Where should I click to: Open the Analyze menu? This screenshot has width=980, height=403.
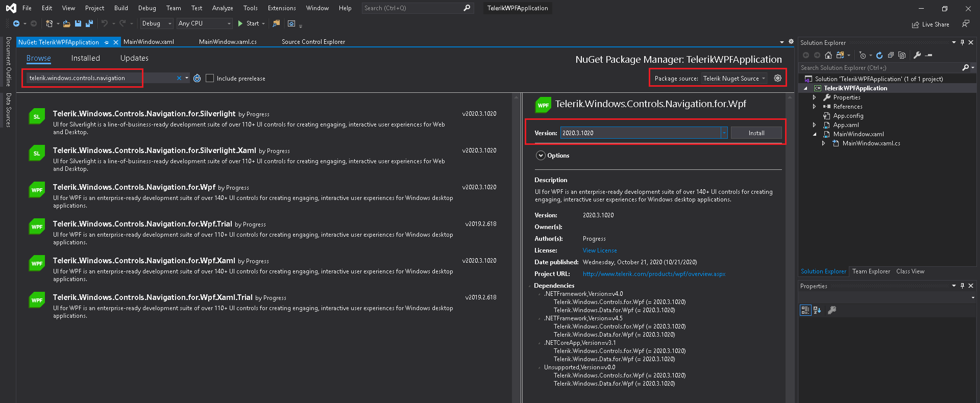tap(223, 8)
